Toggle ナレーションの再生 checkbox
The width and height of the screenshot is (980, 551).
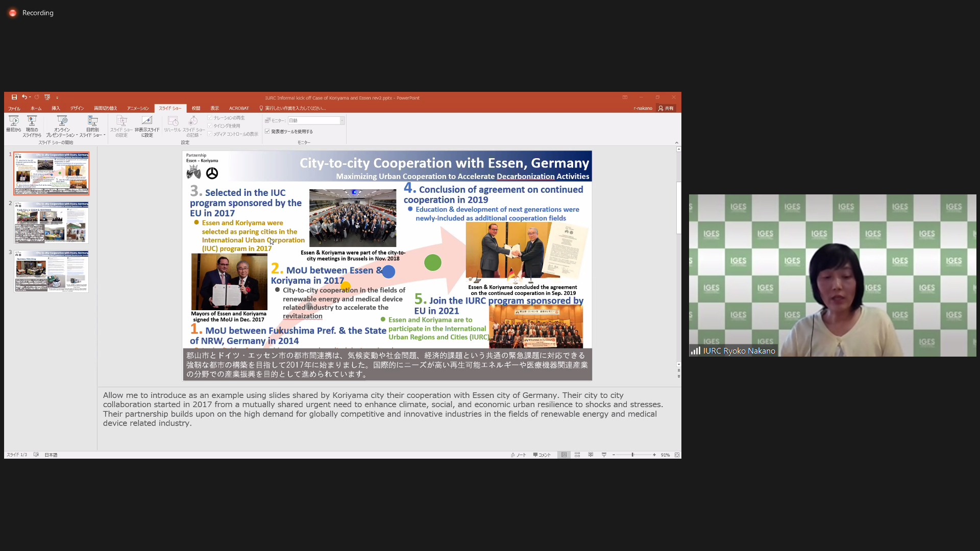pos(210,118)
